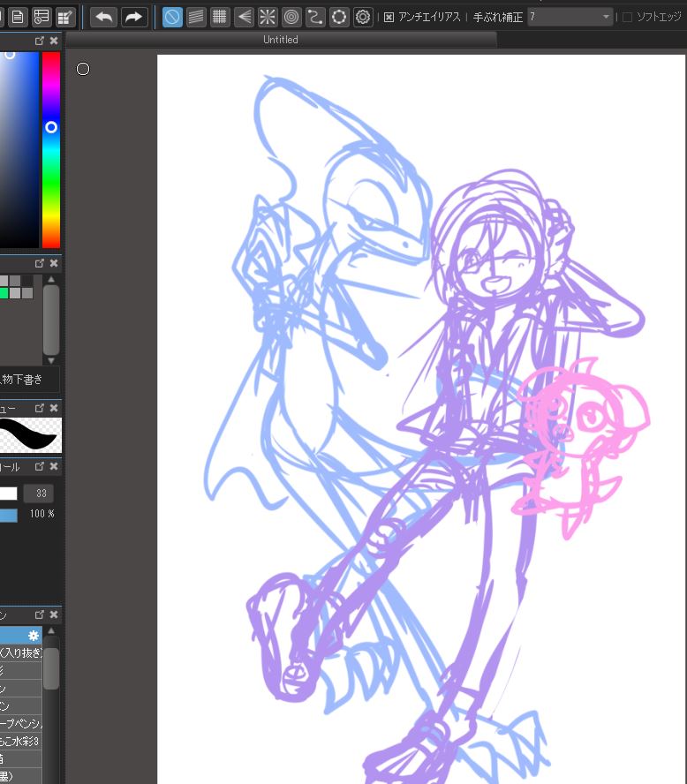Screen dimensions: 687x784
Task: Enable the ellipse snap guide
Action: pyautogui.click(x=339, y=18)
